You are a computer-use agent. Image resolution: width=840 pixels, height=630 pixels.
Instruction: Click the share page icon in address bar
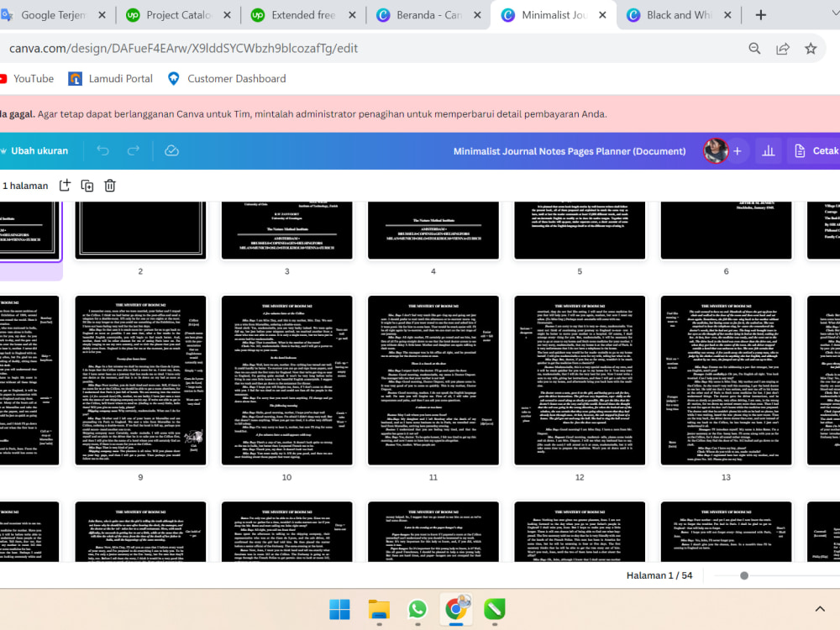coord(783,48)
